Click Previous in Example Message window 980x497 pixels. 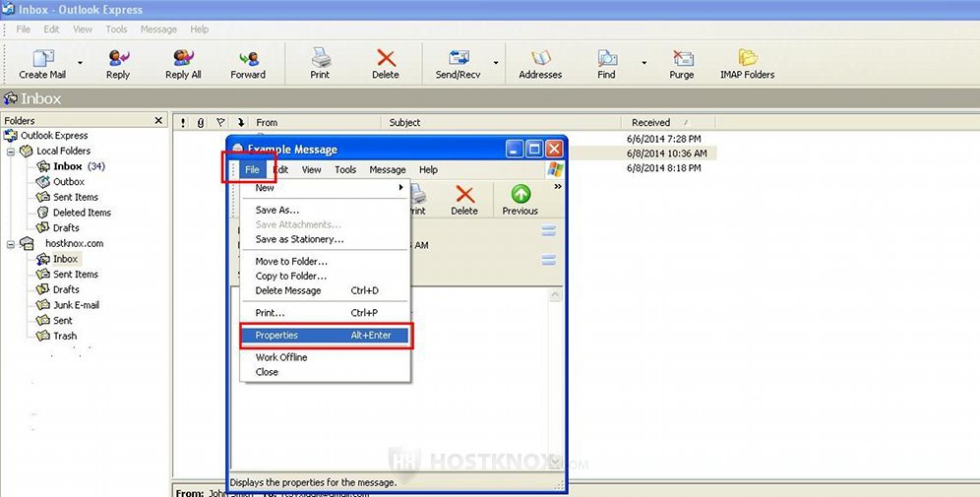coord(520,200)
